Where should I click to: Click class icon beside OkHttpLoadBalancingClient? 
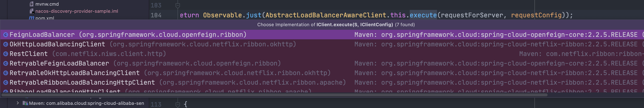click(5, 44)
